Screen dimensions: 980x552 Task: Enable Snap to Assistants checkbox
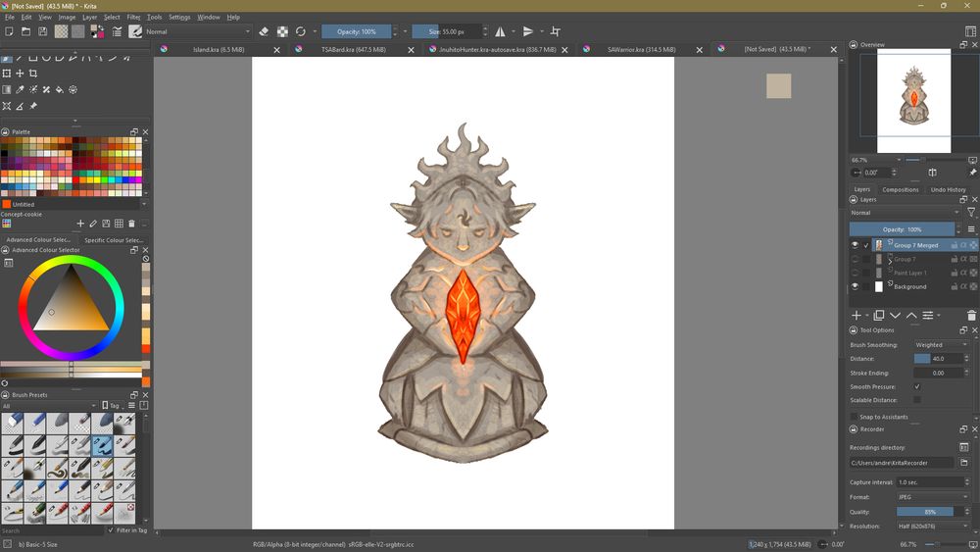click(x=854, y=417)
